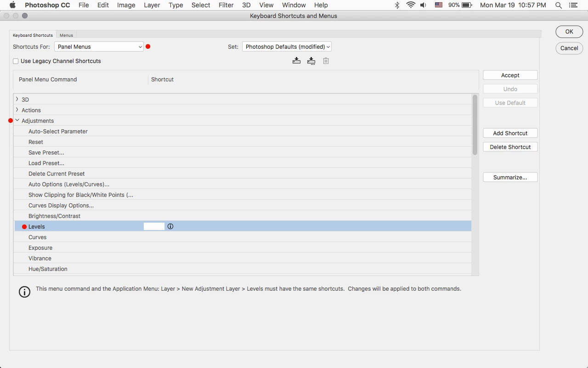588x368 pixels.
Task: Click the date and time in menu bar
Action: [513, 5]
